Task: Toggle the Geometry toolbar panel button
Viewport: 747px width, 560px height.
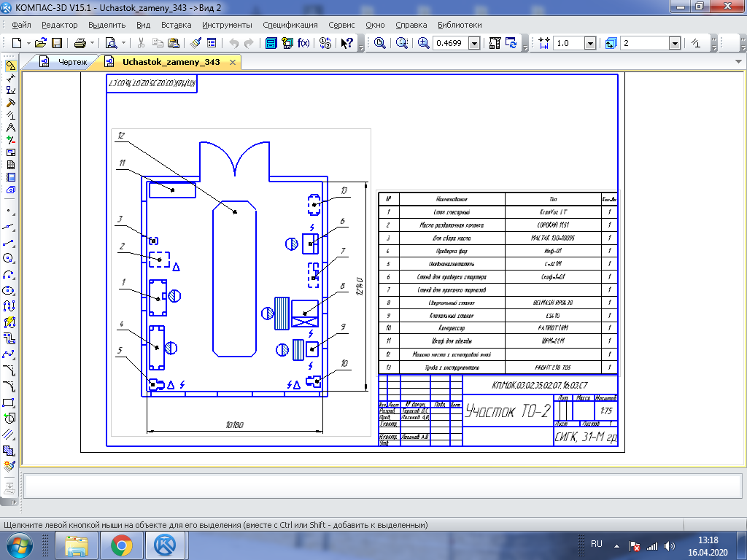Action: pos(10,66)
